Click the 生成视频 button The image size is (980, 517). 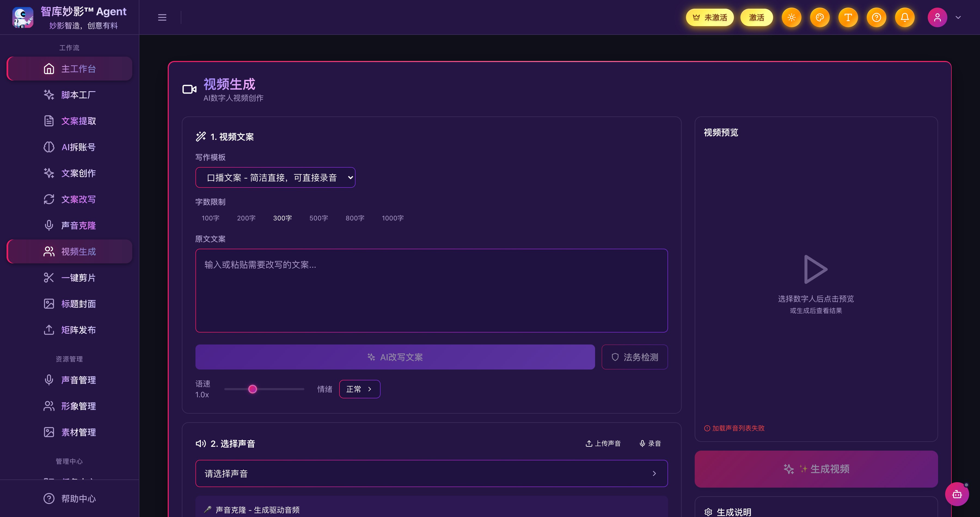(x=816, y=469)
